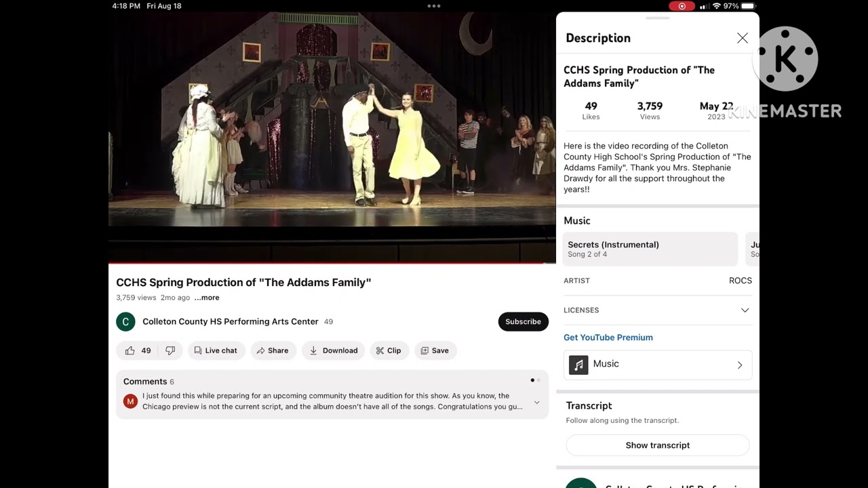Viewport: 868px width, 488px height.
Task: Tap the multitasking three dots
Action: pyautogui.click(x=434, y=6)
